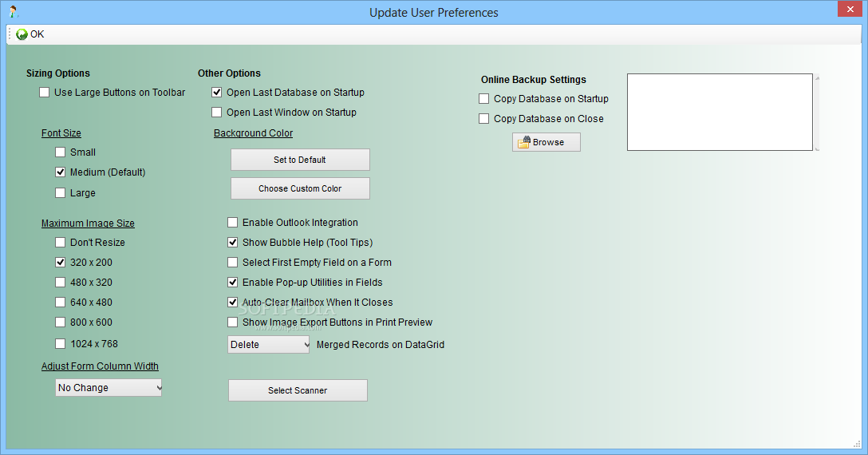Check Copy Database on Close
Viewport: 868px width, 455px height.
(x=483, y=119)
